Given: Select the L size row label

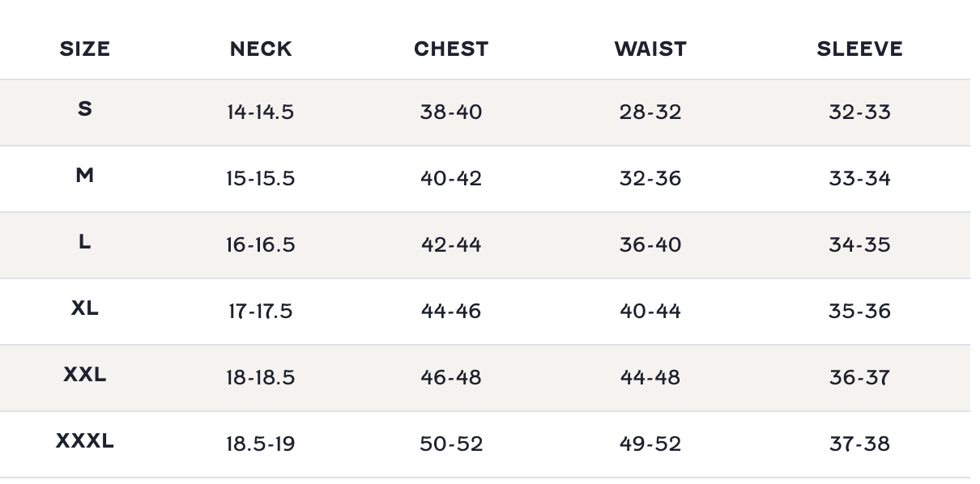Looking at the screenshot, I should pos(85,241).
